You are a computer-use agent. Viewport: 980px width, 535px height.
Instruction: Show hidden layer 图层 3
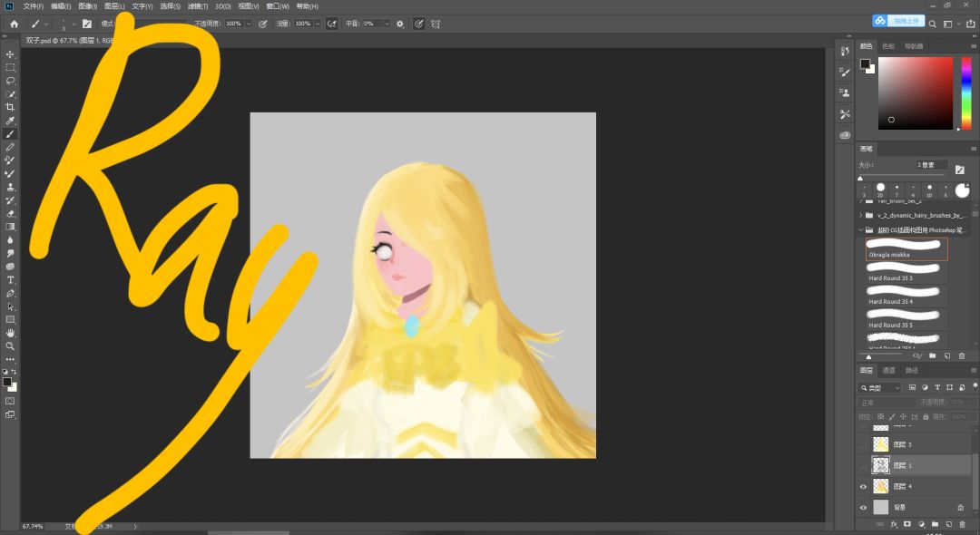pos(863,444)
